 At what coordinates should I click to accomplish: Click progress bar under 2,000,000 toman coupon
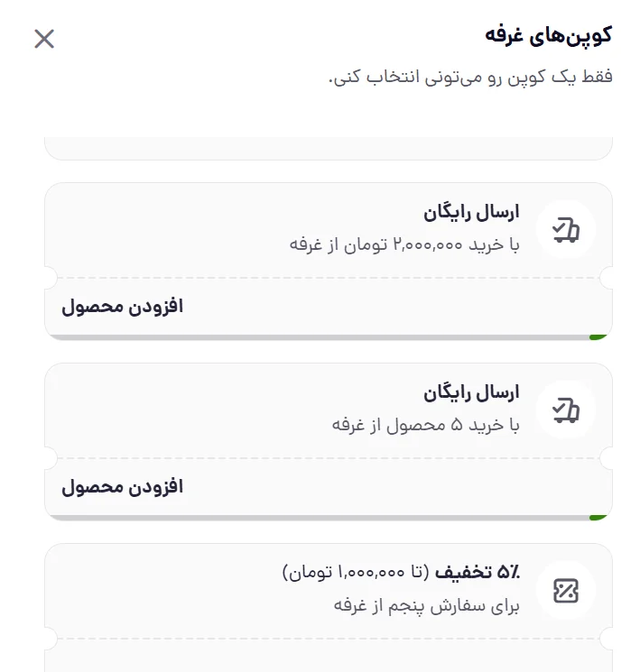pyautogui.click(x=316, y=337)
